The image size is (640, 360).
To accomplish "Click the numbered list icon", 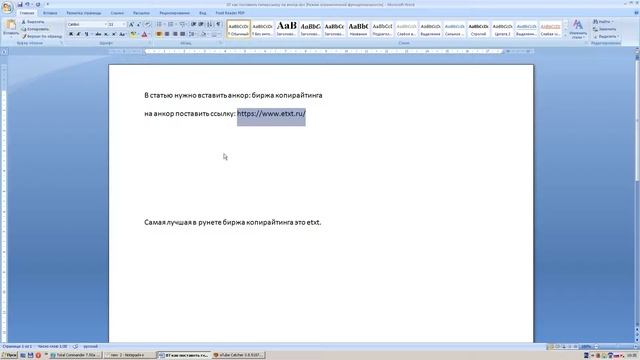I will pyautogui.click(x=171, y=24).
